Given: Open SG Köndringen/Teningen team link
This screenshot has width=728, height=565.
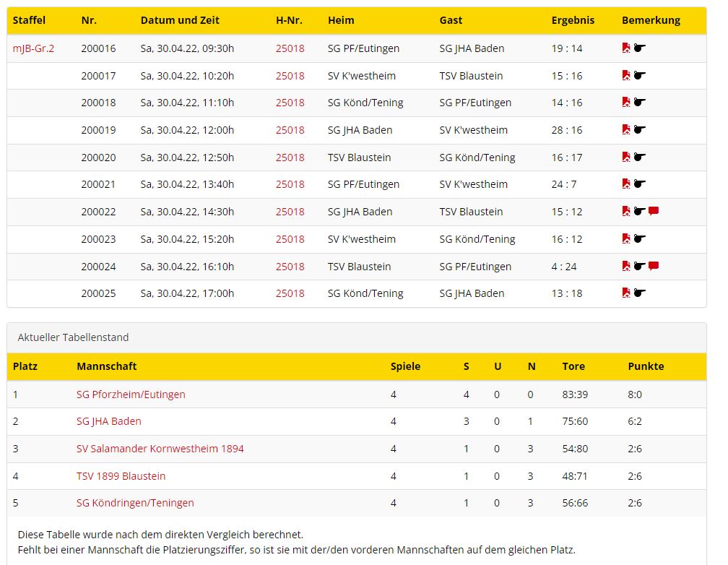Looking at the screenshot, I should tap(135, 503).
